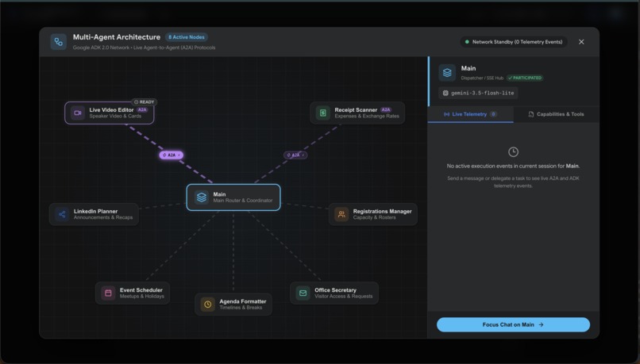Click the Registrations Manager people icon
640x364 pixels.
(341, 214)
